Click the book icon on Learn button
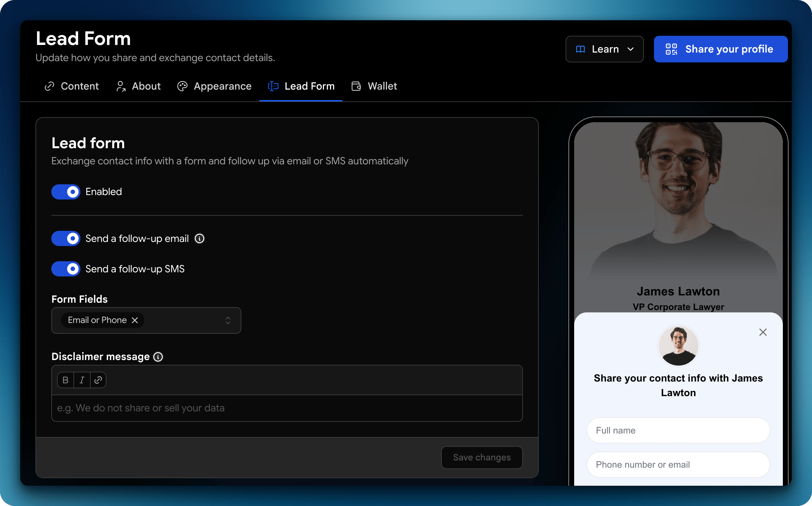 (x=580, y=49)
